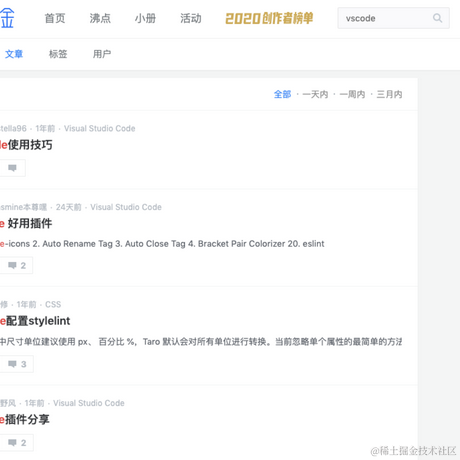Open comments on the 使用技巧 article
The height and width of the screenshot is (460, 460).
point(12,168)
